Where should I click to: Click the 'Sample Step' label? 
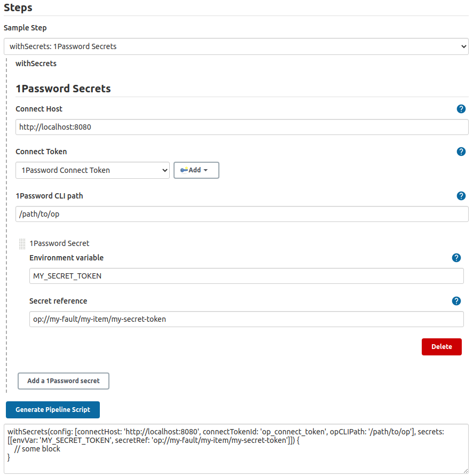pyautogui.click(x=25, y=28)
